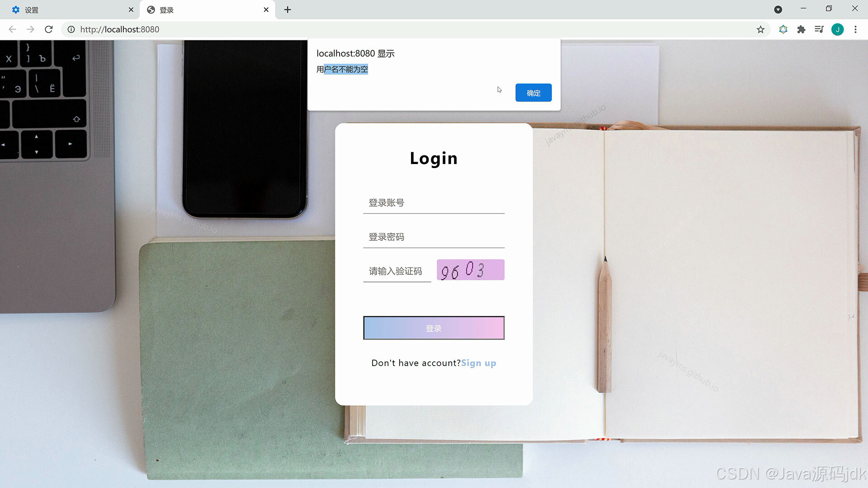Click the Login heading
This screenshot has width=868, height=488.
(434, 158)
